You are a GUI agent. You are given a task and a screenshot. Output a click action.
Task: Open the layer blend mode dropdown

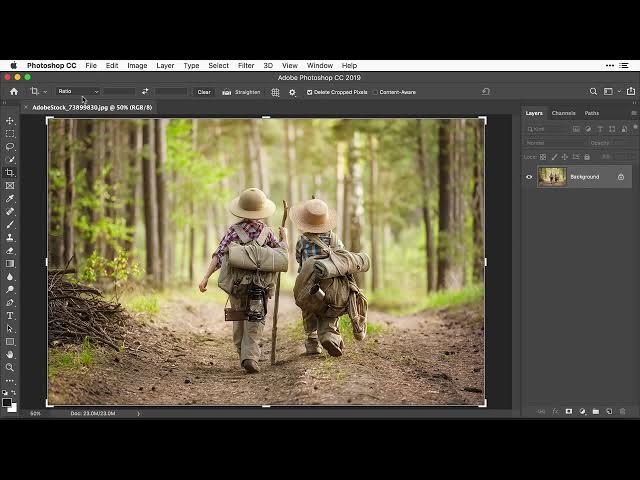click(555, 143)
